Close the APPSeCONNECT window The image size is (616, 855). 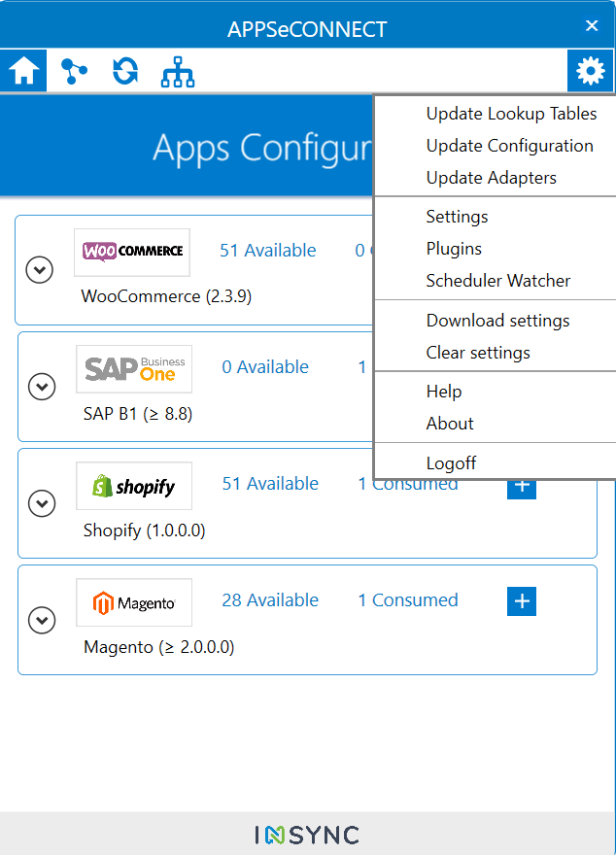coord(592,26)
